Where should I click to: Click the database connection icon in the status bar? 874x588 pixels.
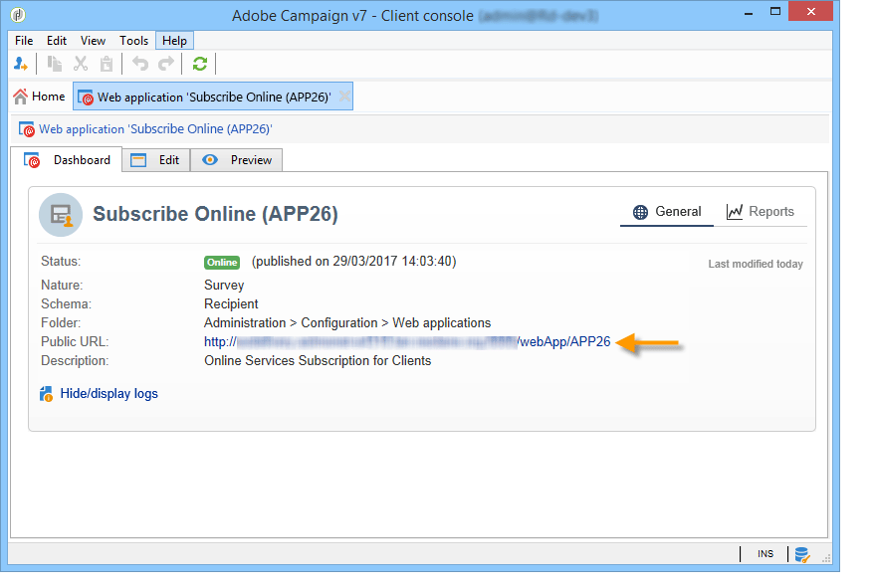pos(801,553)
